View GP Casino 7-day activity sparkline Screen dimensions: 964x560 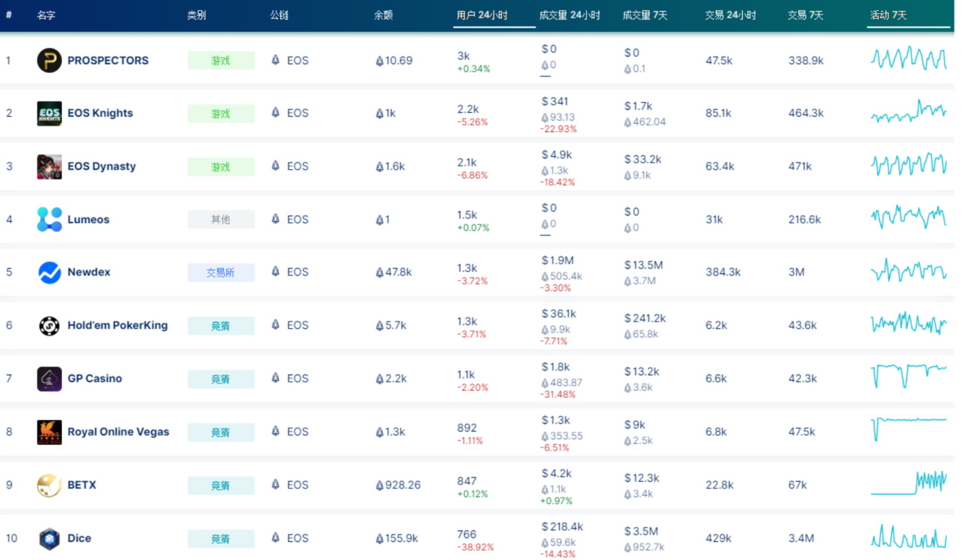[909, 376]
